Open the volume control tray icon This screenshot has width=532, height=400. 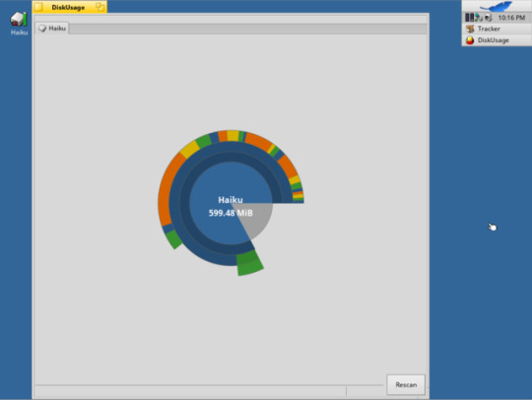[489, 18]
